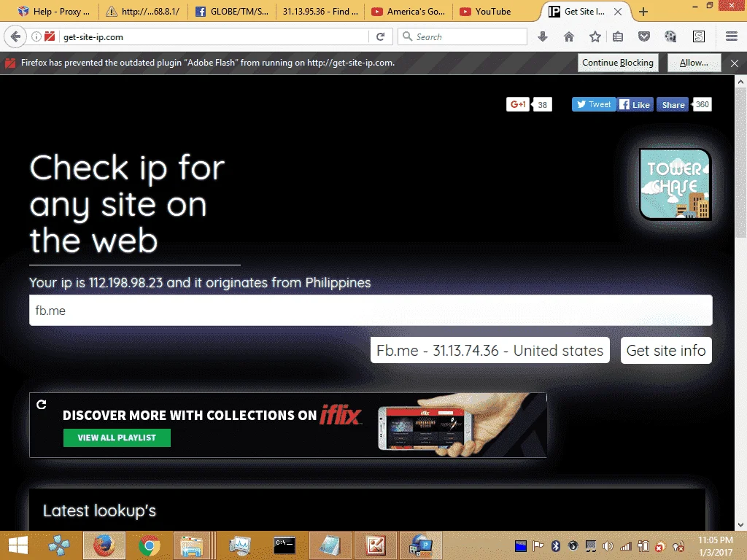
Task: Open Firefox from the taskbar
Action: pos(104,545)
